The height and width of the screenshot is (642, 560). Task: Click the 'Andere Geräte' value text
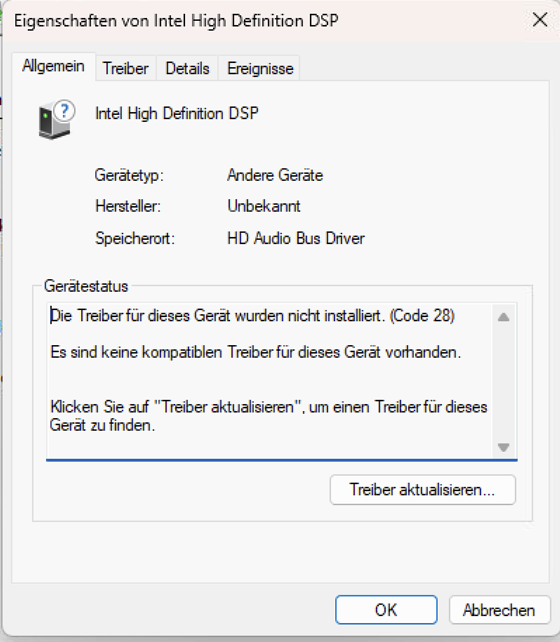tap(275, 175)
